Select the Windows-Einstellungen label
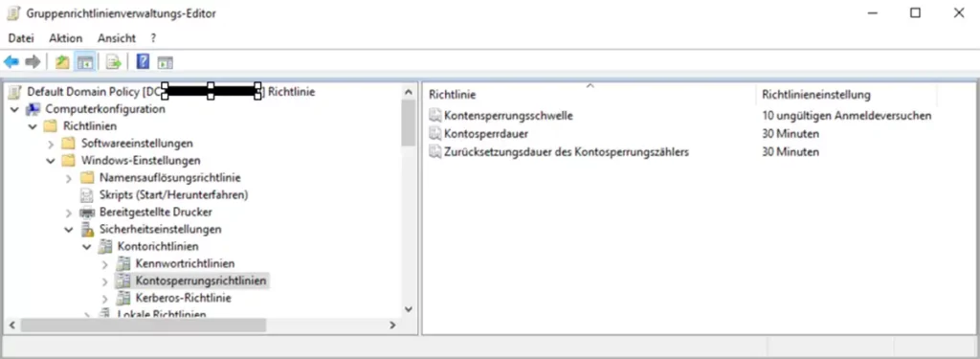The image size is (980, 359). point(141,161)
